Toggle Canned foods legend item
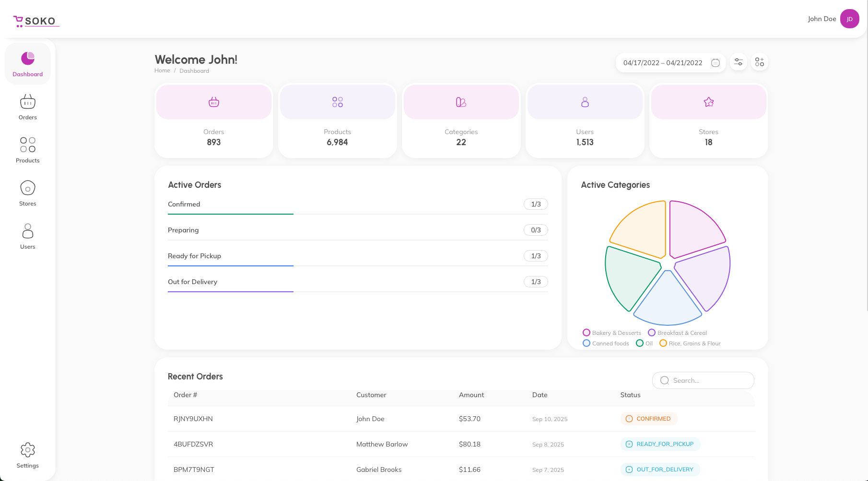 coord(606,344)
